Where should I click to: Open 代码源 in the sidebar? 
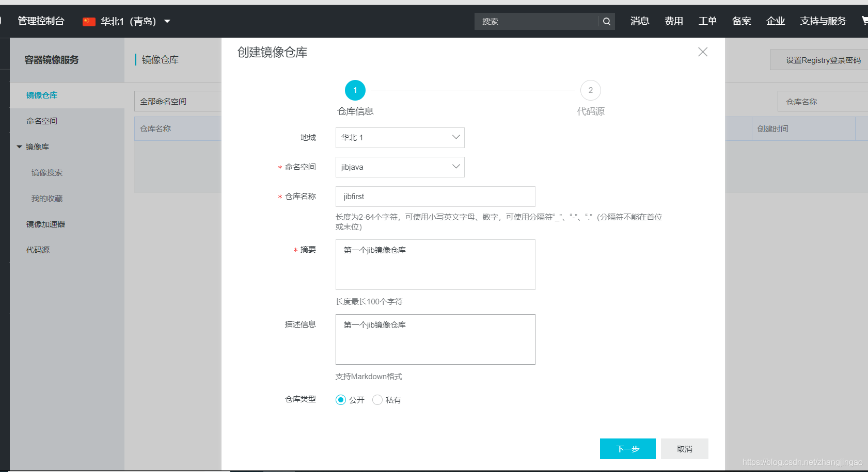pyautogui.click(x=38, y=250)
